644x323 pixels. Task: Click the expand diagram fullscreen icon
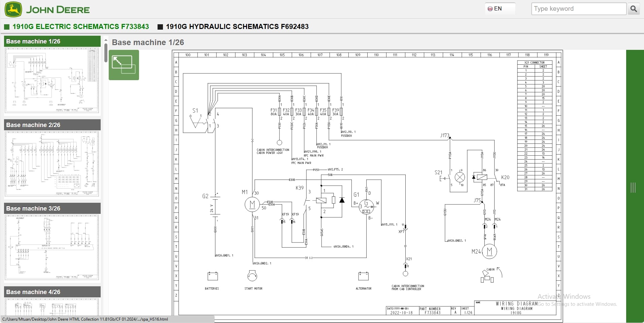click(124, 65)
